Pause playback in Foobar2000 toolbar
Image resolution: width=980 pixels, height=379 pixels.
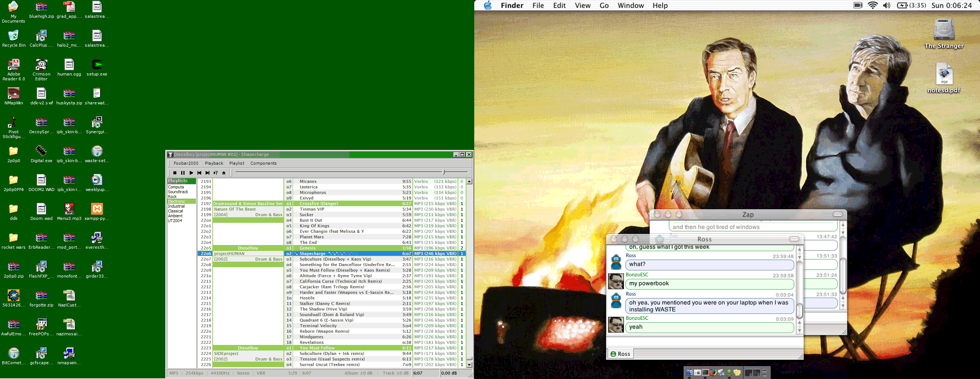coord(183,173)
